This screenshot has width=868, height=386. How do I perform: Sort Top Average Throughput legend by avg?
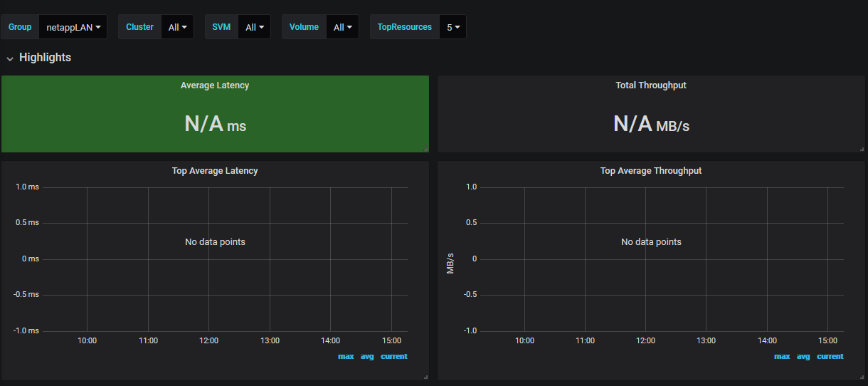click(x=803, y=356)
